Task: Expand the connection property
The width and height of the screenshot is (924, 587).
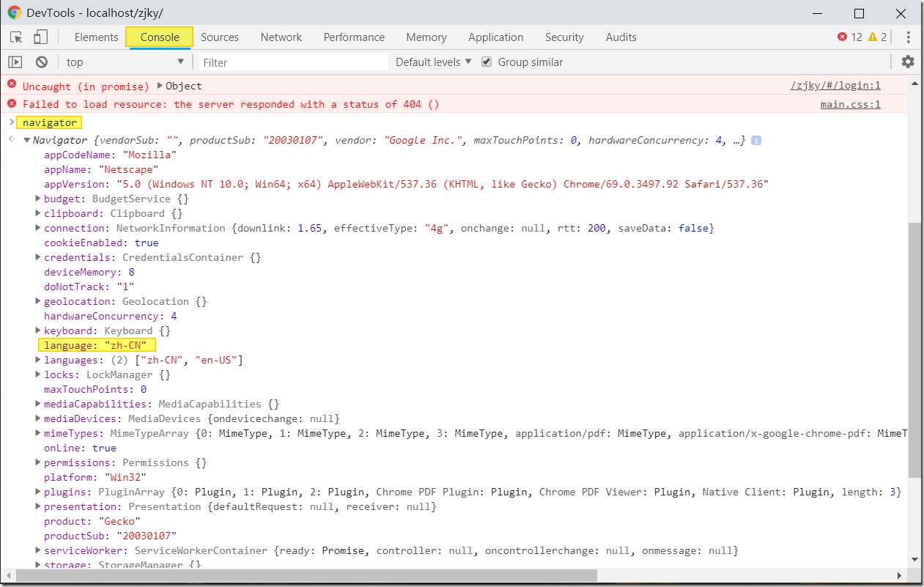Action: point(38,228)
